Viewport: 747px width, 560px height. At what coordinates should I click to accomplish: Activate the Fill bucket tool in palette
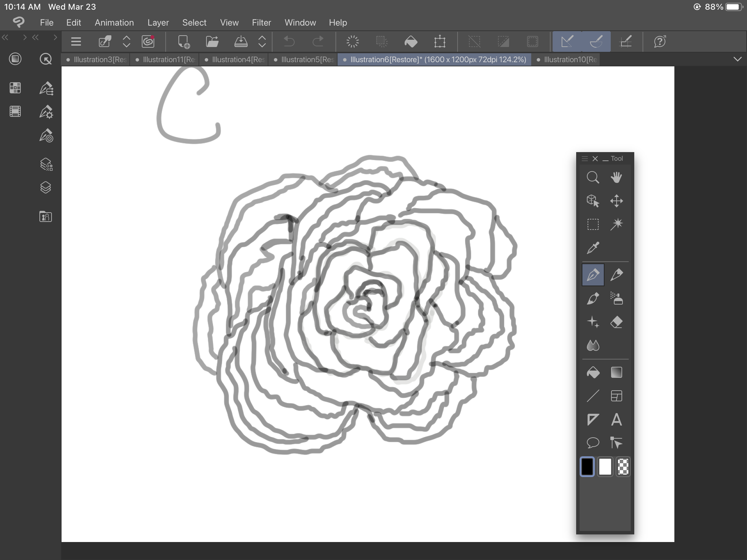593,372
